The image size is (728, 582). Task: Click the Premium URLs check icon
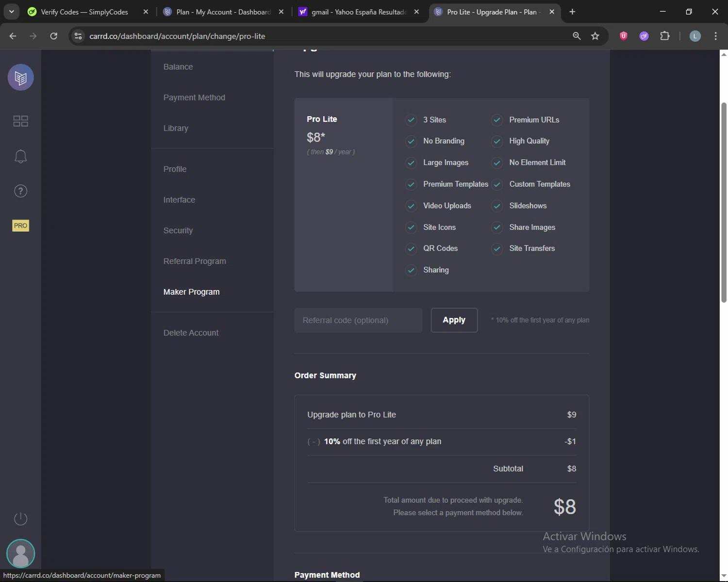[497, 120]
